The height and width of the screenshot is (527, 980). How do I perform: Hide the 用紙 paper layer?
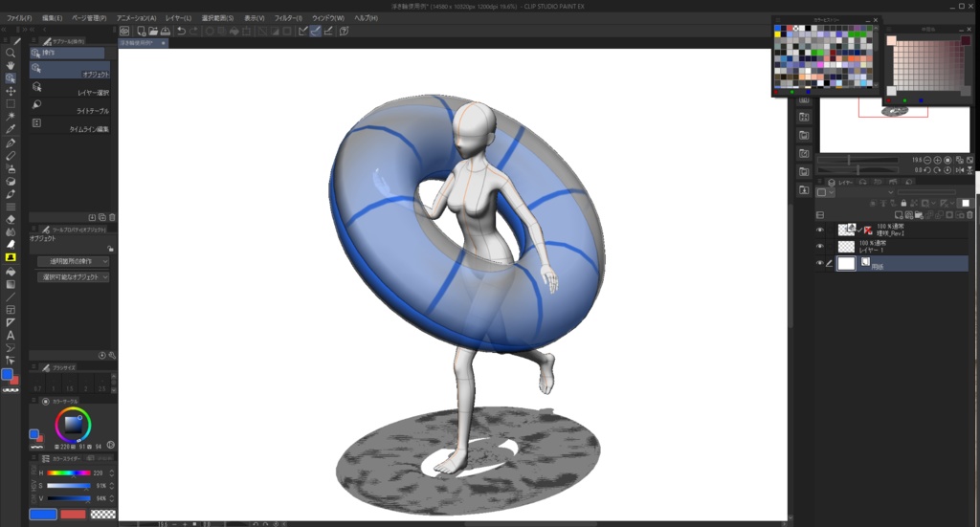click(820, 263)
